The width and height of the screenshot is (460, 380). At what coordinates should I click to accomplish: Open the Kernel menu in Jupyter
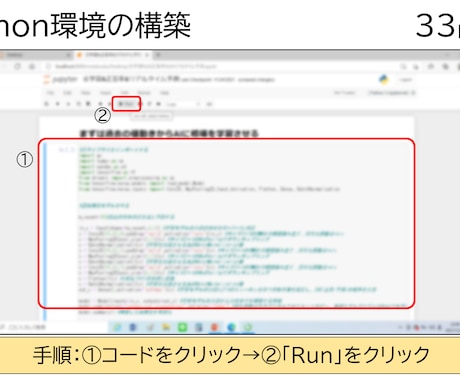pos(144,93)
